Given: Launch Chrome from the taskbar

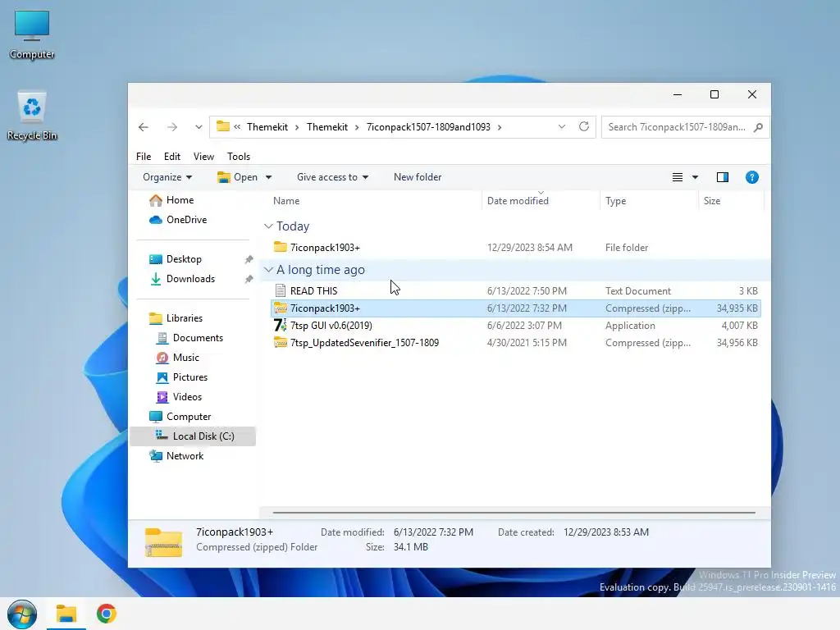Looking at the screenshot, I should pos(107,614).
